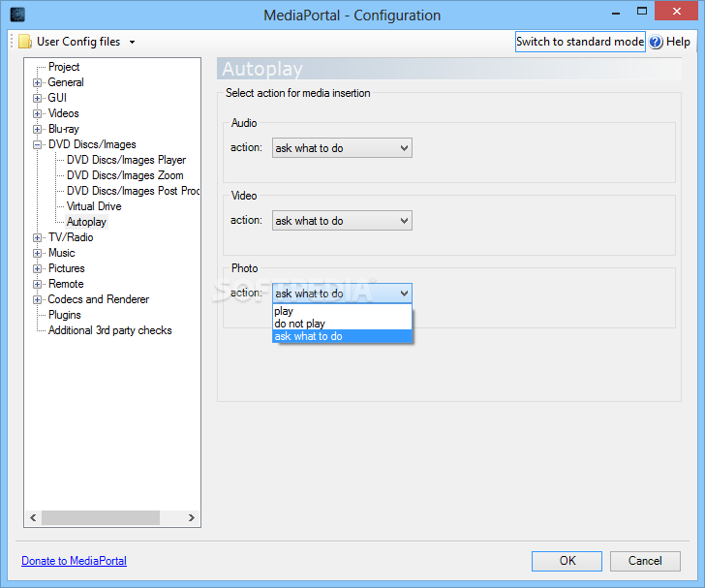Expand the TV/Radio tree node
The height and width of the screenshot is (588, 705).
[x=38, y=237]
